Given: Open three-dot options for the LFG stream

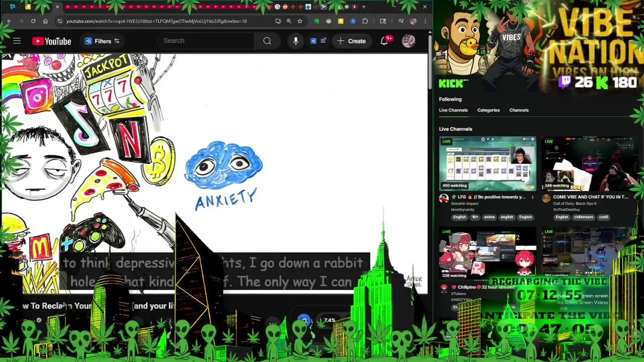Looking at the screenshot, I should coord(532,197).
